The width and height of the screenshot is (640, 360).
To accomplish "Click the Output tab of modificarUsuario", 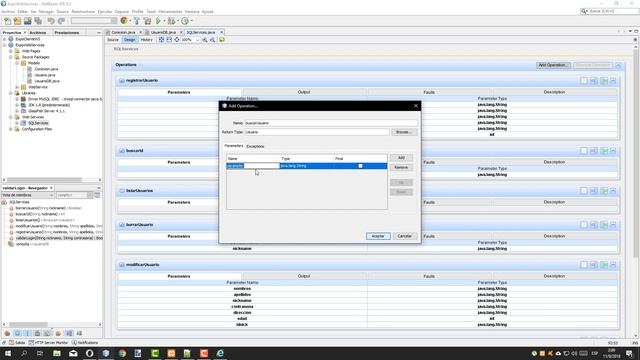I will coord(304,276).
